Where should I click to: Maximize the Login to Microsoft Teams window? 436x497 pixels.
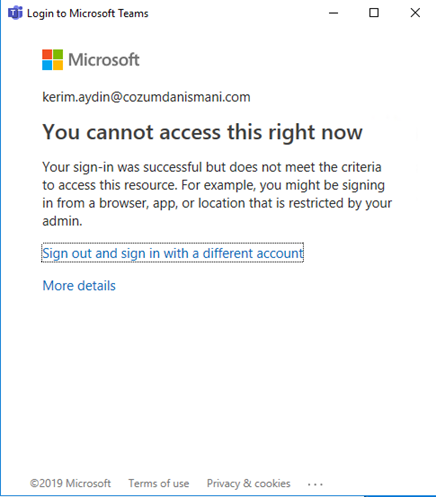[x=374, y=13]
